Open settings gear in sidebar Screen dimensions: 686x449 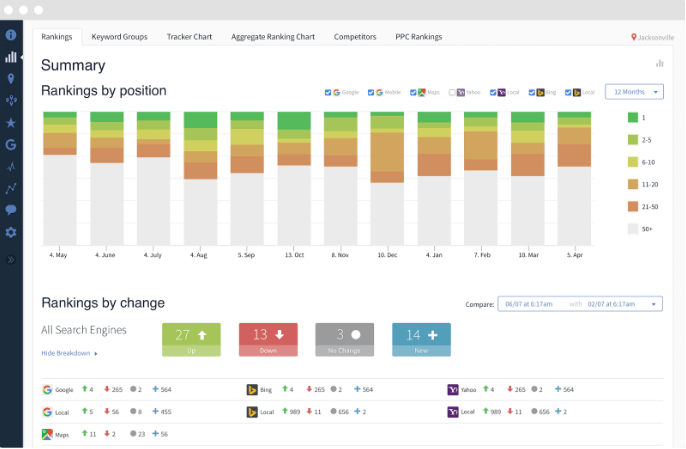[11, 232]
